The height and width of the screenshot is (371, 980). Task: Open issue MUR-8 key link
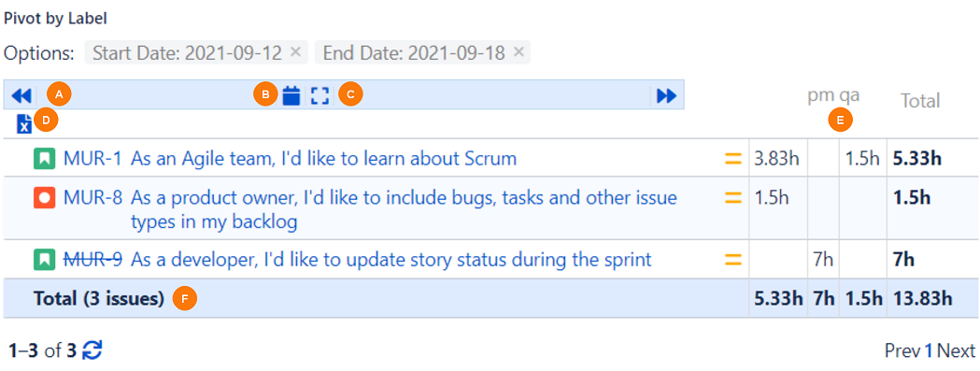[92, 199]
